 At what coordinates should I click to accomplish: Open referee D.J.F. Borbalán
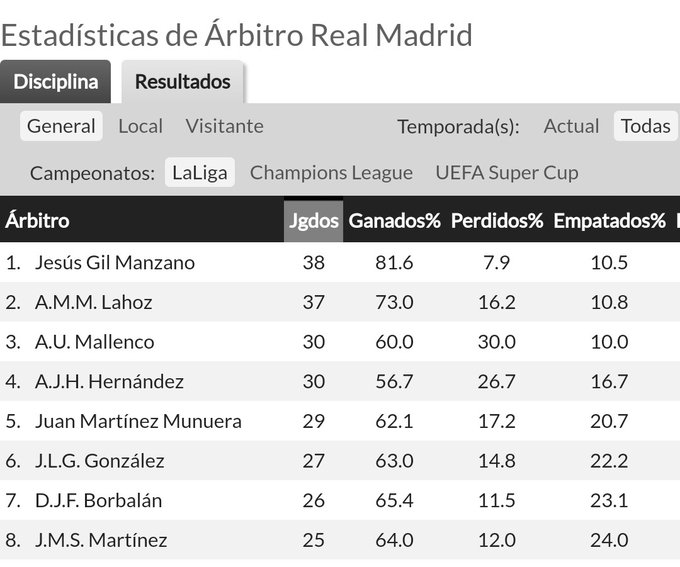(98, 500)
